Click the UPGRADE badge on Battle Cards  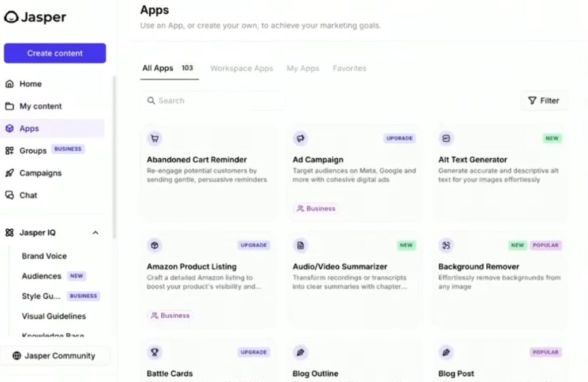point(253,352)
